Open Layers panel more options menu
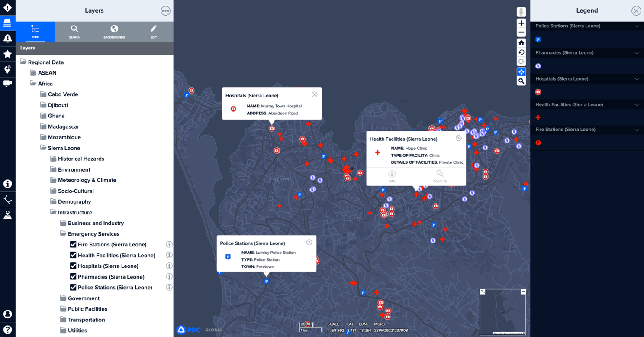This screenshot has height=337, width=644. [x=165, y=11]
